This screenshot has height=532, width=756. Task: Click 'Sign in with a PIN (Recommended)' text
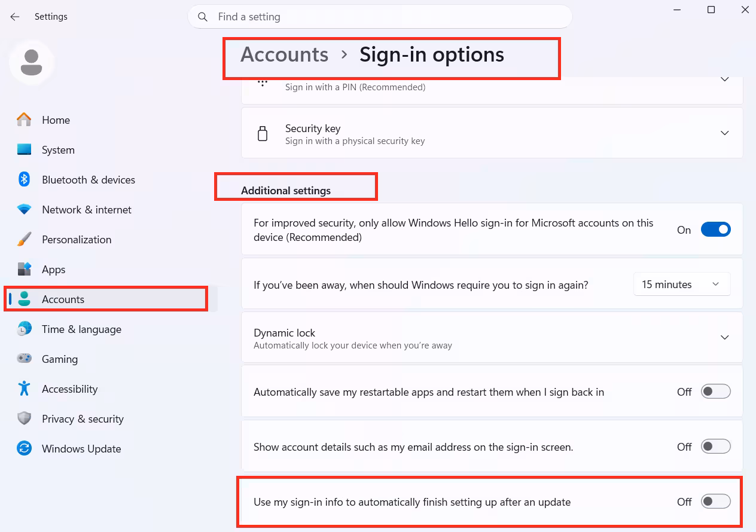(x=355, y=87)
